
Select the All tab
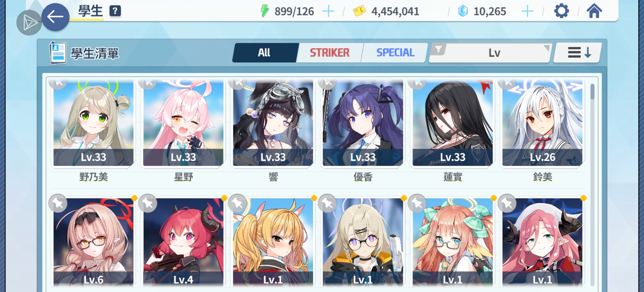(264, 53)
